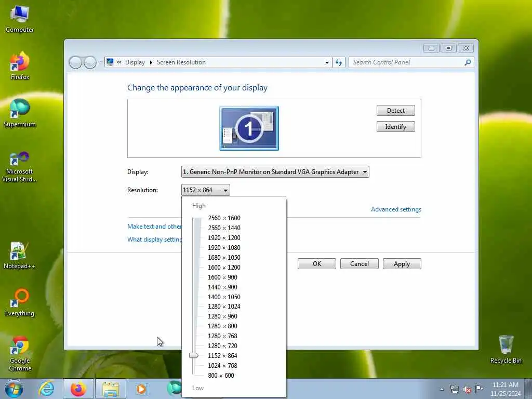
Task: Click the refresh button beside the address bar
Action: (x=339, y=62)
